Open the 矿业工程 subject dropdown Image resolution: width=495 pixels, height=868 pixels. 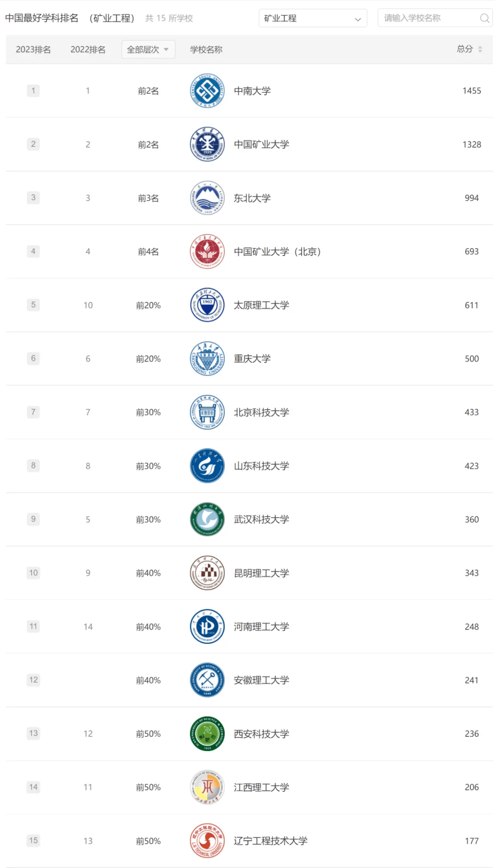coord(313,18)
